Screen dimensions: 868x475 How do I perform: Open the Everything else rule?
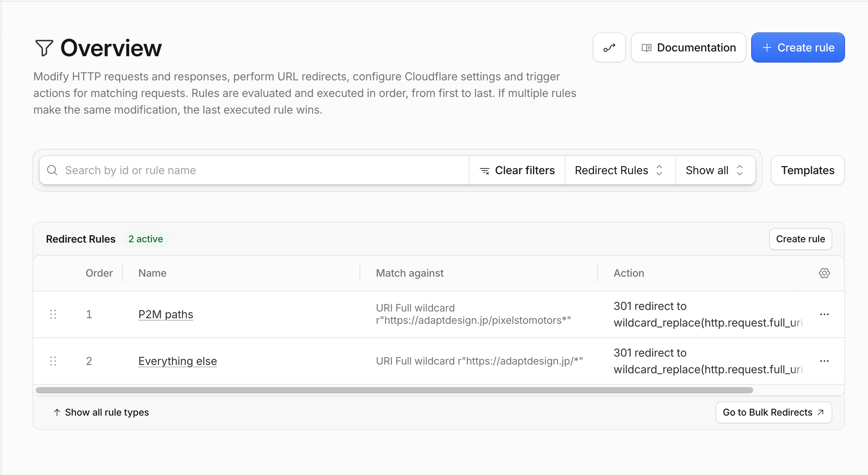coord(177,361)
